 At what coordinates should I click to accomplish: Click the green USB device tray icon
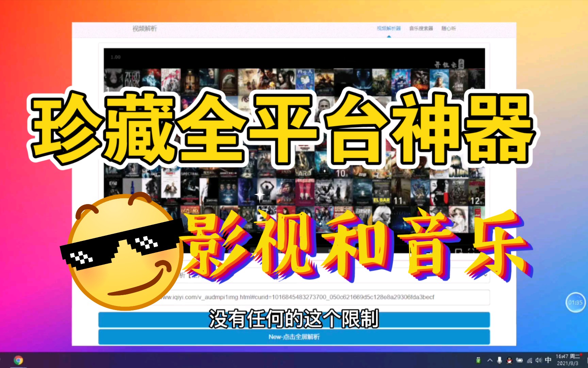click(478, 360)
